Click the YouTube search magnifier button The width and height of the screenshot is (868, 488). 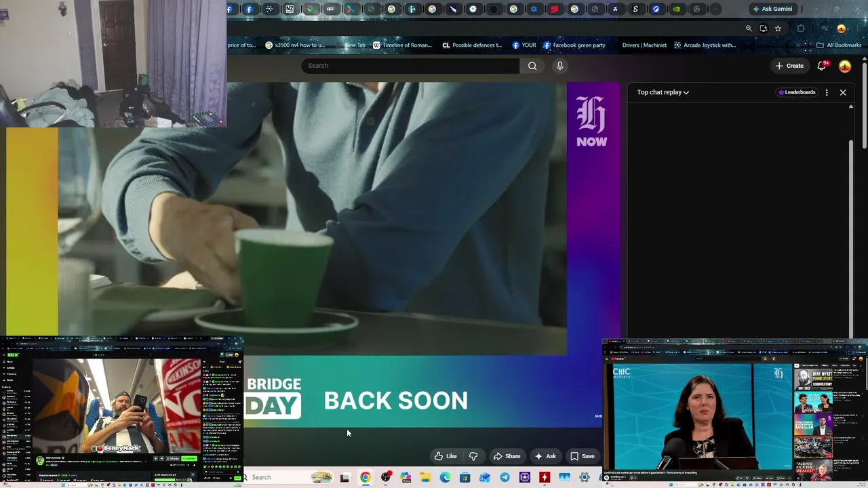tap(532, 66)
